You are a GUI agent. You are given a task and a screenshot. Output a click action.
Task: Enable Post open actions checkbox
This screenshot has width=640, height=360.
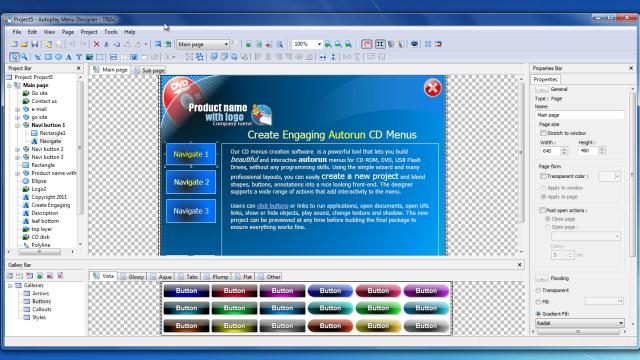[542, 210]
